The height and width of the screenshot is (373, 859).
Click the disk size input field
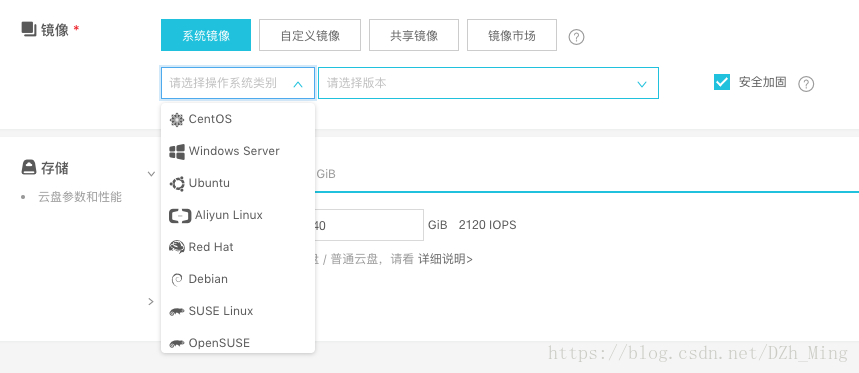pyautogui.click(x=369, y=225)
